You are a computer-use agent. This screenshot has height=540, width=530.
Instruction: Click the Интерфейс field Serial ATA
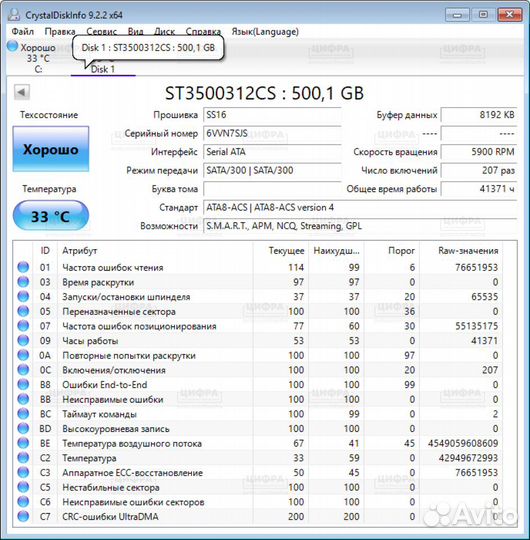[272, 152]
